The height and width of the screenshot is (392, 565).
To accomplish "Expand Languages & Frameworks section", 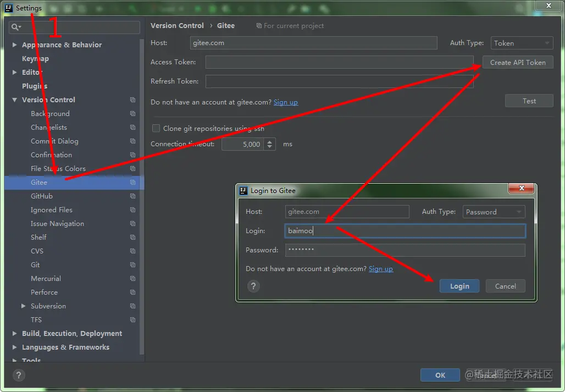I will point(14,347).
